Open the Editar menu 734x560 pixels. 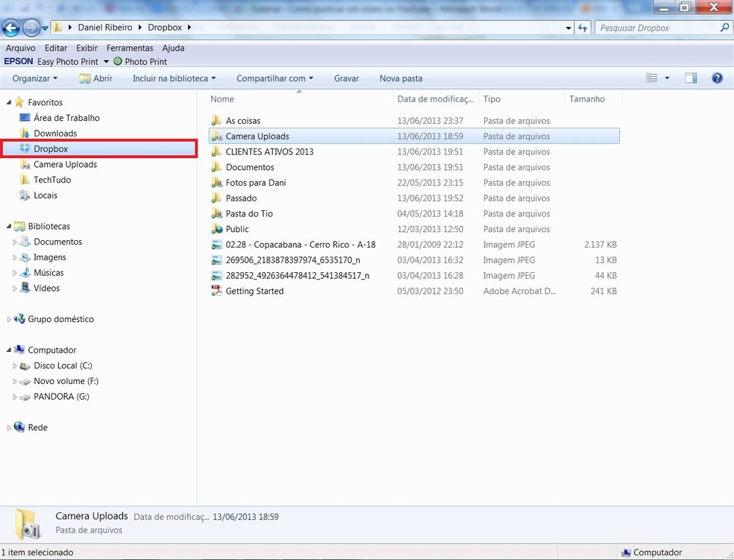(56, 48)
